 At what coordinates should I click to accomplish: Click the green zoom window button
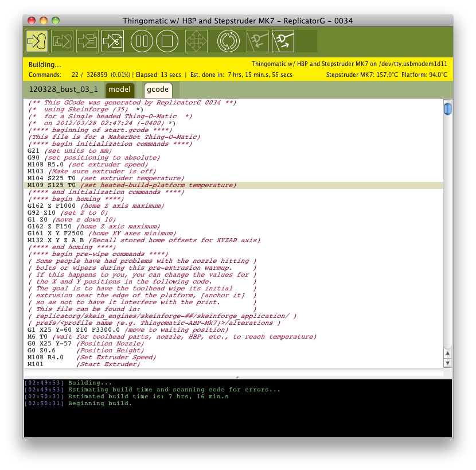coord(56,21)
